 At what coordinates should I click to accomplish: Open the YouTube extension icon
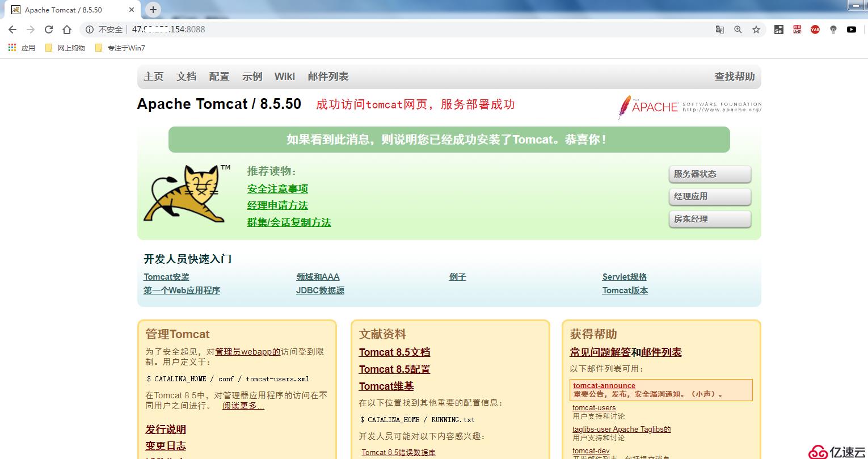[852, 30]
